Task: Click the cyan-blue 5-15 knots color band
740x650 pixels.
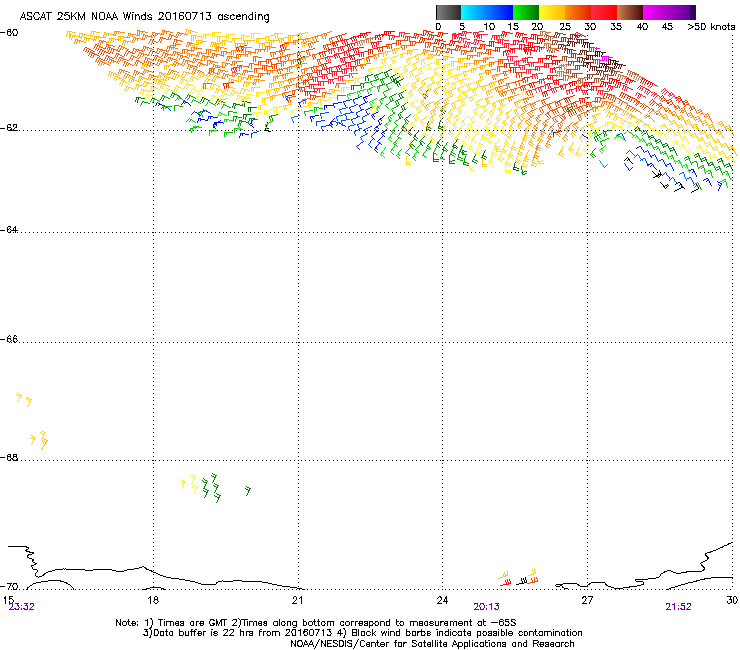Action: (487, 12)
